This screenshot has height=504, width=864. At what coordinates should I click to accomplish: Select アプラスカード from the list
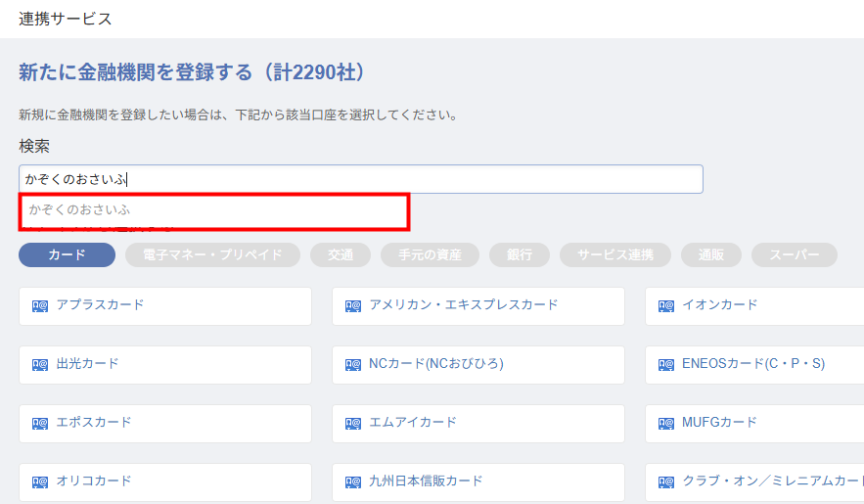pyautogui.click(x=165, y=306)
